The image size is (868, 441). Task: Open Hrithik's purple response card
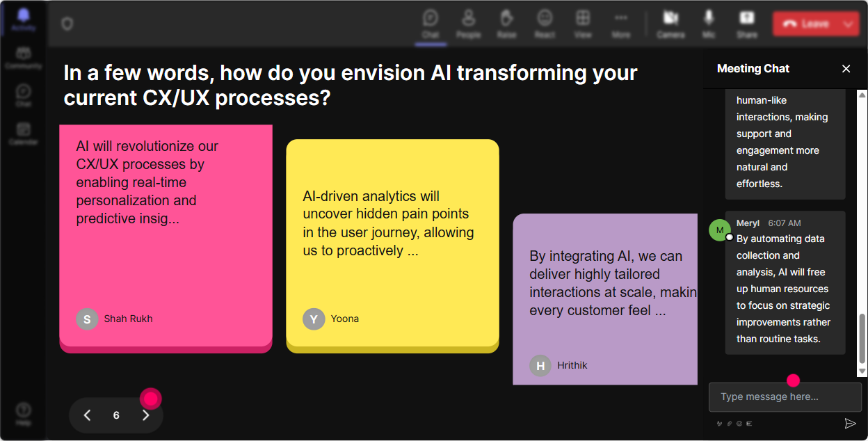pos(605,299)
